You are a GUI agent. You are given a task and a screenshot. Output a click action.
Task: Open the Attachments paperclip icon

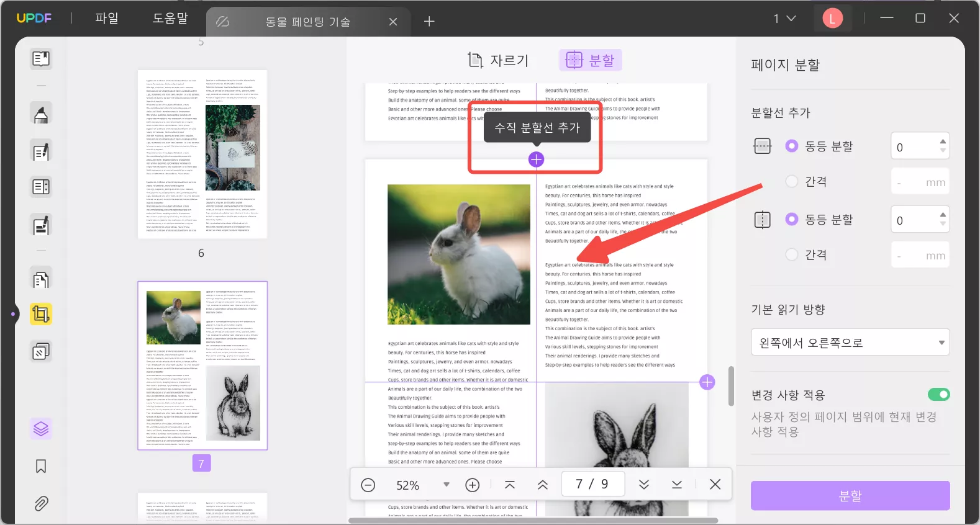tap(41, 503)
